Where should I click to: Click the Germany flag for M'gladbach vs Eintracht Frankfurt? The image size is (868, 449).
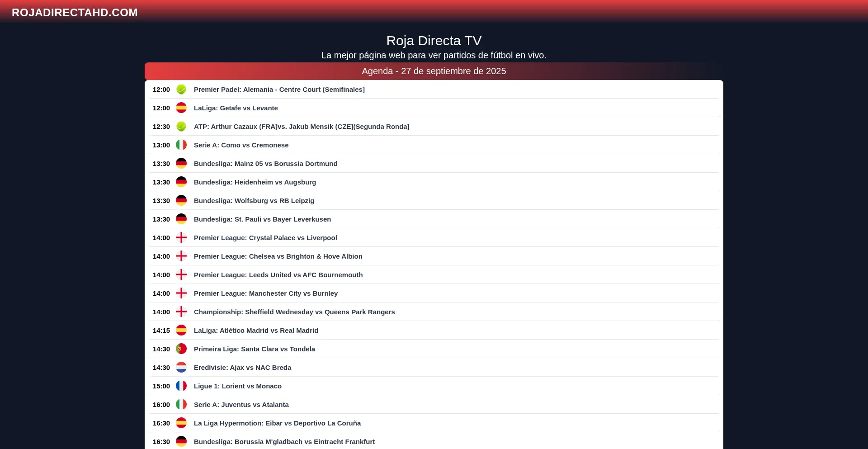tap(181, 442)
